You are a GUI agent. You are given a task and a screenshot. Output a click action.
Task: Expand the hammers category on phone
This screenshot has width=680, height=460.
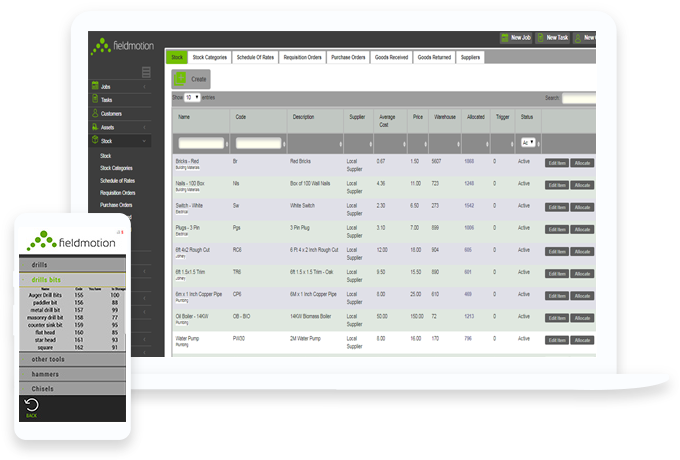72,374
